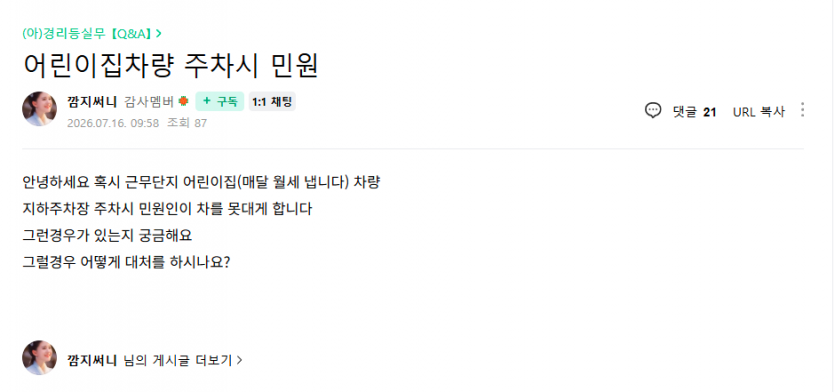Start a 1:1 채팅 with author

point(272,101)
